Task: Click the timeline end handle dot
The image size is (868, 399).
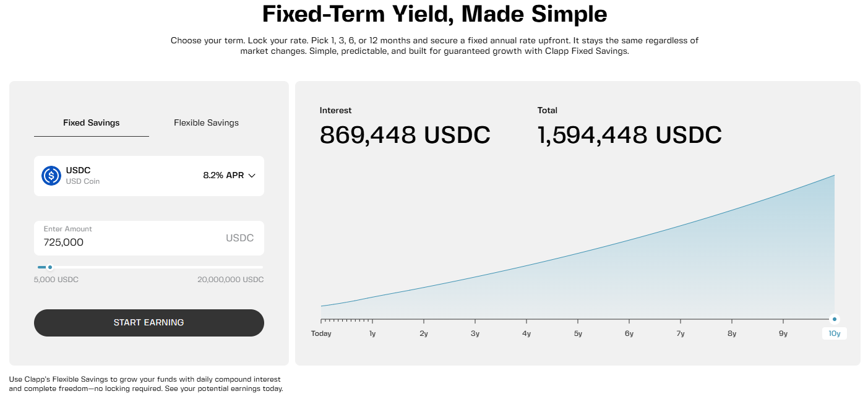Action: click(x=835, y=319)
